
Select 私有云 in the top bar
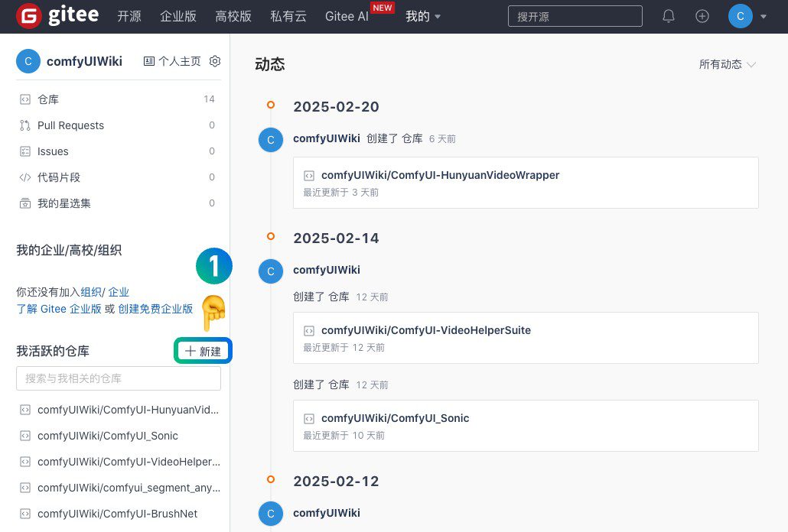coord(288,17)
